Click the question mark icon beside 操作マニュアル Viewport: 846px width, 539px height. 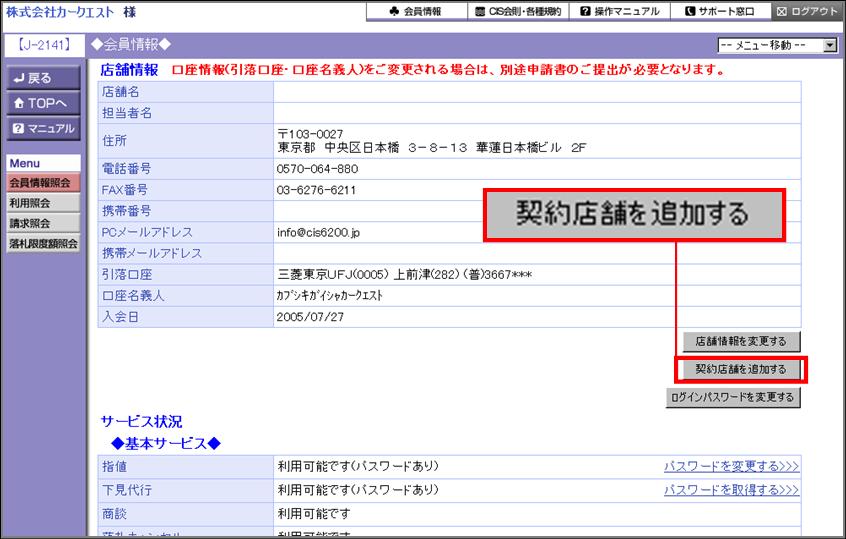point(585,11)
